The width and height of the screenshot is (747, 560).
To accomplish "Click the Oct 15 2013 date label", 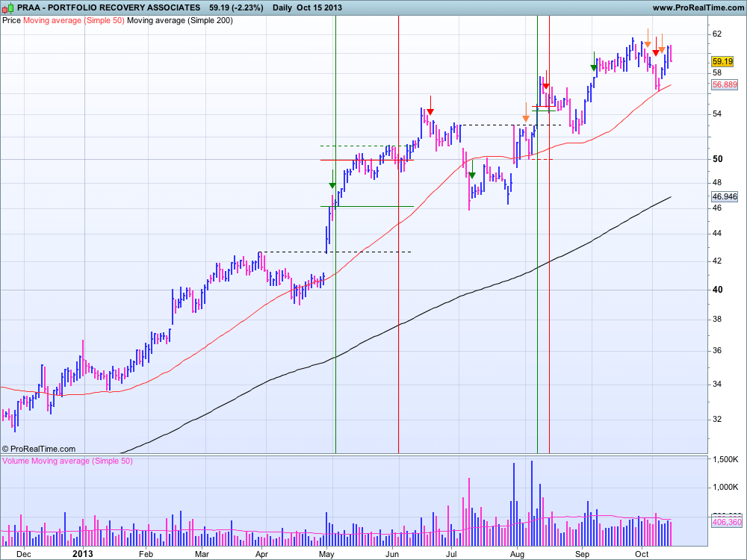I will point(319,7).
